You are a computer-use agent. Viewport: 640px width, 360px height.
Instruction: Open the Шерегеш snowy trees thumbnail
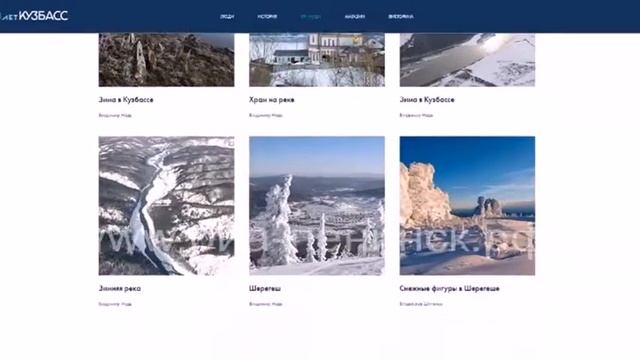pos(317,206)
